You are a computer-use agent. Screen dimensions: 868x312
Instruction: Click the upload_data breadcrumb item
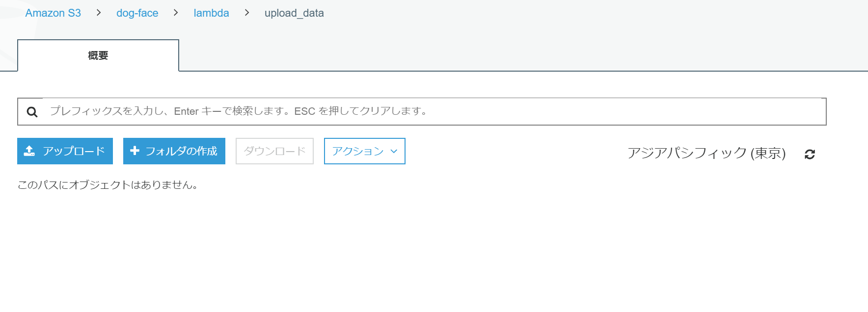click(294, 13)
